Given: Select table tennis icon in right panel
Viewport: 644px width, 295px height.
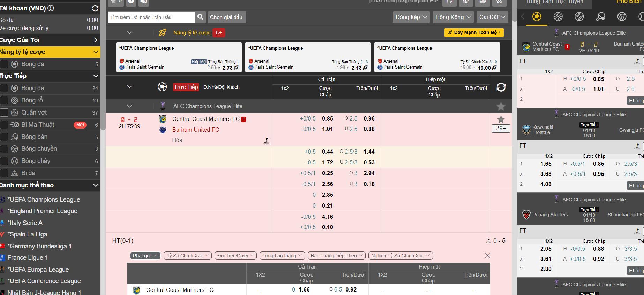Looking at the screenshot, I should coord(600,16).
